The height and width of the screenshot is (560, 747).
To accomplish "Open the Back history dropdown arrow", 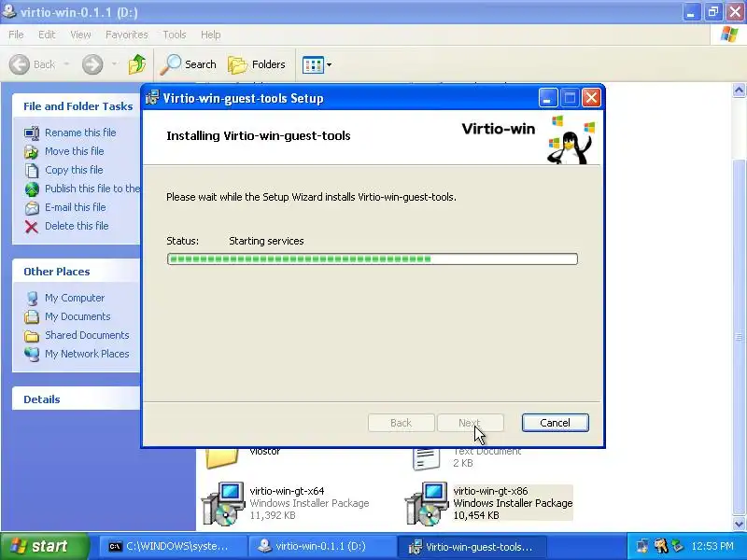I will tap(66, 64).
